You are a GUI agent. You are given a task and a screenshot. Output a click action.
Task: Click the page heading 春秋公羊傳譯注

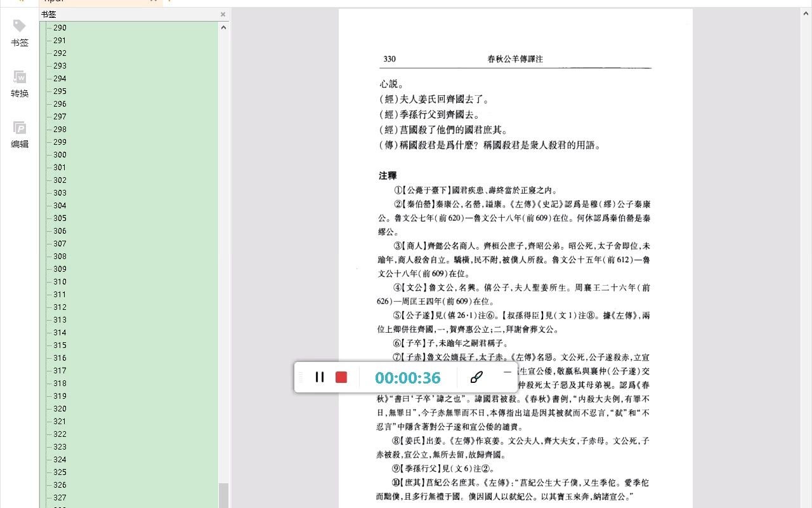515,59
